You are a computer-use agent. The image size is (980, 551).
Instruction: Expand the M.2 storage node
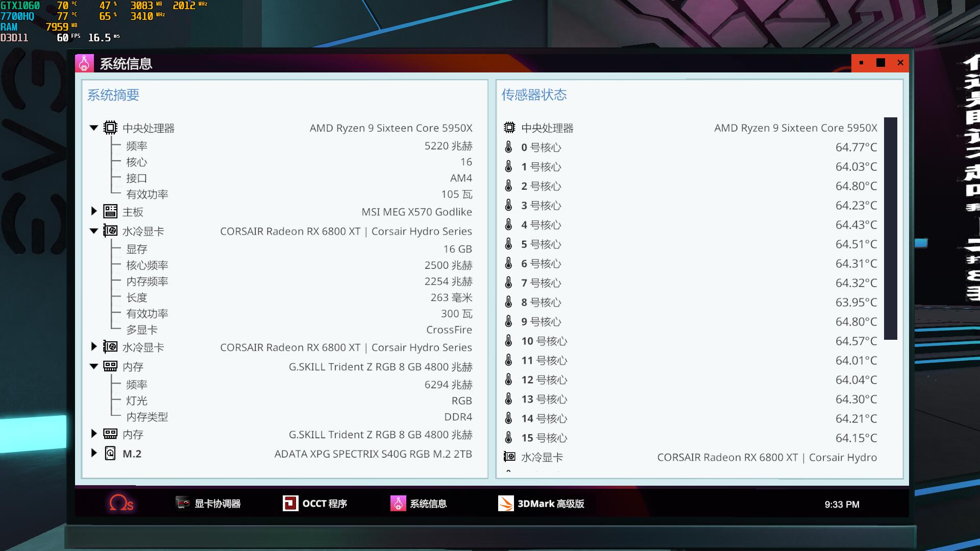pyautogui.click(x=94, y=453)
